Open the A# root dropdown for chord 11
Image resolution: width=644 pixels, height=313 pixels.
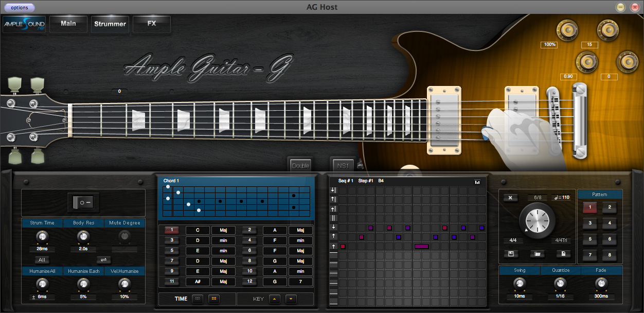click(x=198, y=282)
